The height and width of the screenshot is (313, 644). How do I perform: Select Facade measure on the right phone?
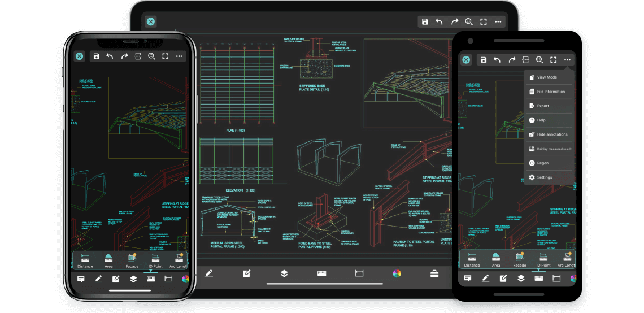pyautogui.click(x=520, y=260)
